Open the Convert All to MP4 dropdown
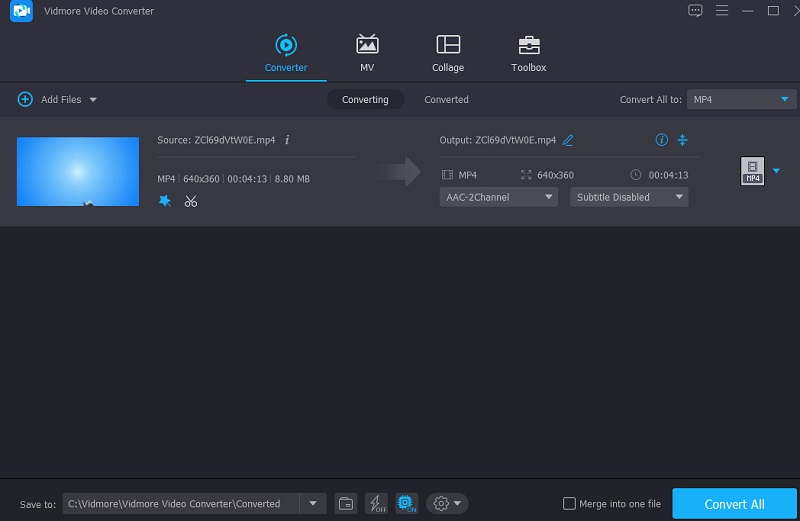 click(x=741, y=99)
